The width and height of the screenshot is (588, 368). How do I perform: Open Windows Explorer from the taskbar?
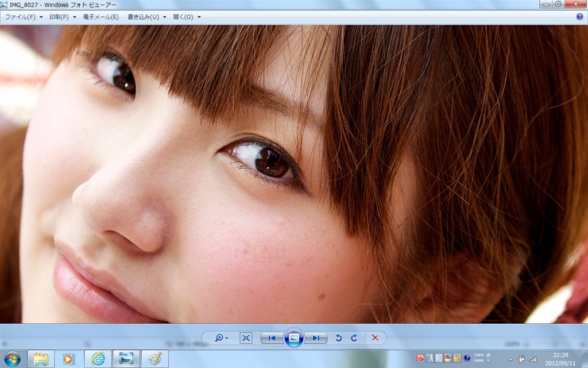tap(41, 359)
